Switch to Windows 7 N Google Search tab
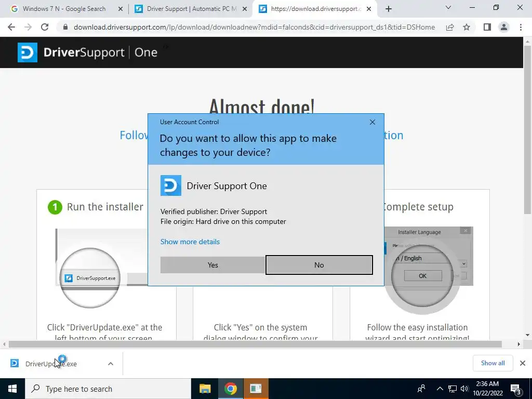Image resolution: width=532 pixels, height=399 pixels. click(x=64, y=9)
